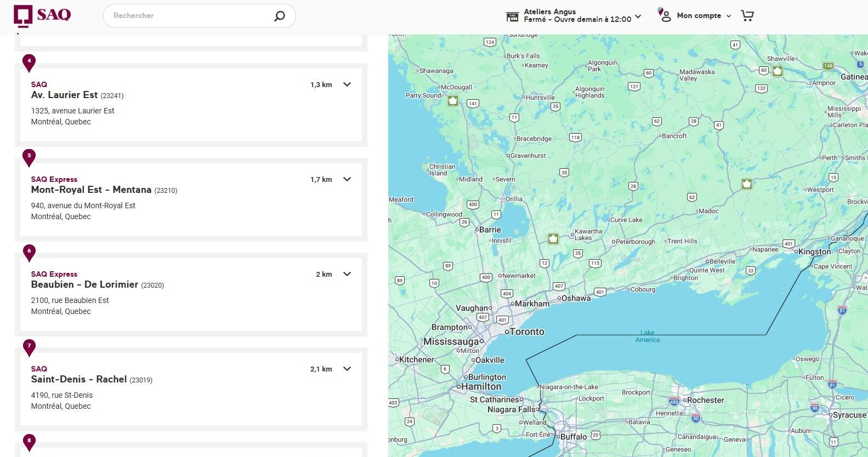Click Toronto on the map
This screenshot has width=868, height=457.
[527, 332]
